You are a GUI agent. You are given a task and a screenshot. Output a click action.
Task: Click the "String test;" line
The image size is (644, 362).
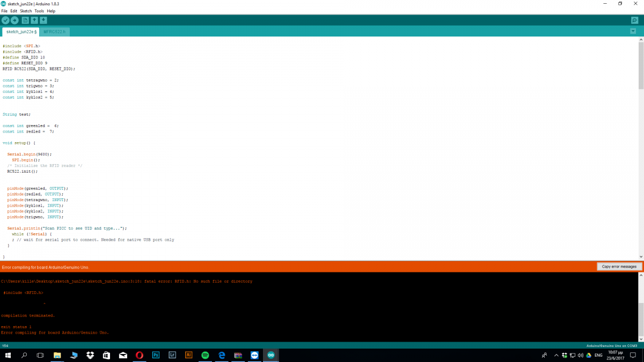(x=17, y=114)
